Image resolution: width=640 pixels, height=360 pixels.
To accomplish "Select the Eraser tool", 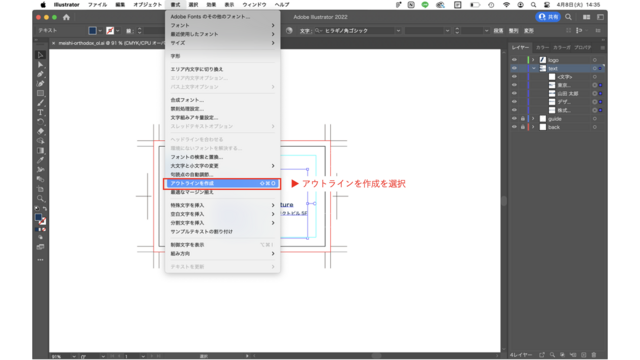I will coord(40,131).
